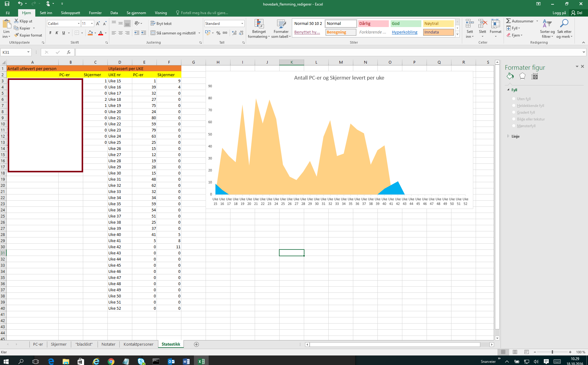This screenshot has width=588, height=365.
Task: Click the add new sheet plus icon
Action: click(196, 344)
